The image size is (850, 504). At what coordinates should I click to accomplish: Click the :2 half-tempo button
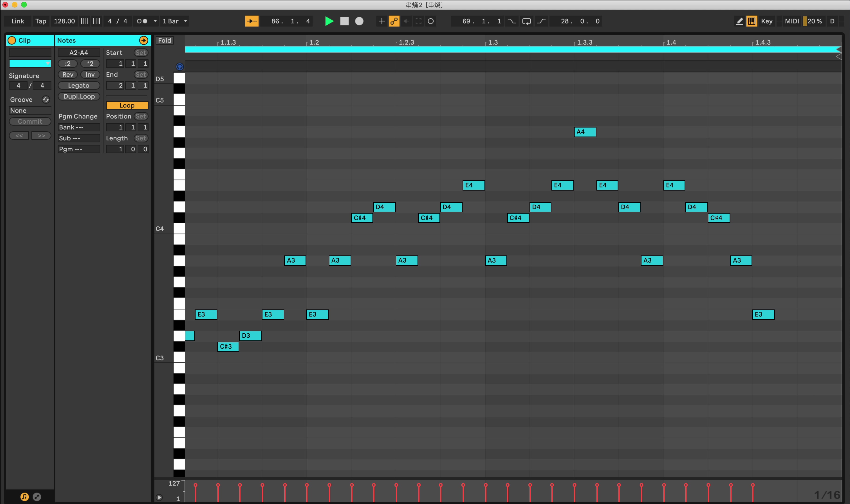coord(68,64)
